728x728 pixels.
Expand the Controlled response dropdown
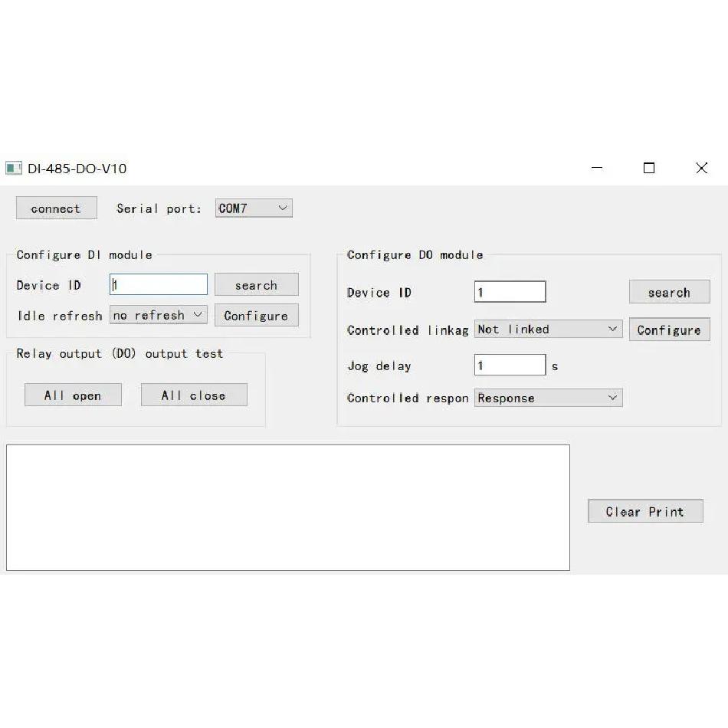[548, 398]
